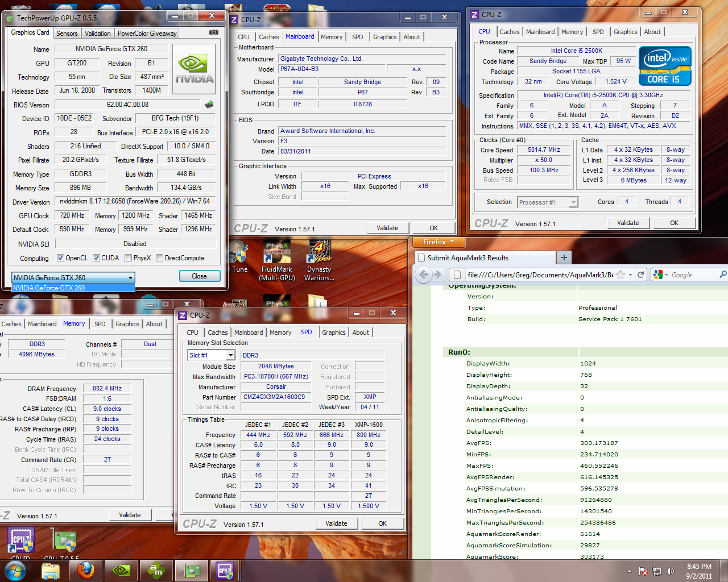The height and width of the screenshot is (582, 728).
Task: Click the GPU-Z Driver Version field
Action: [135, 201]
